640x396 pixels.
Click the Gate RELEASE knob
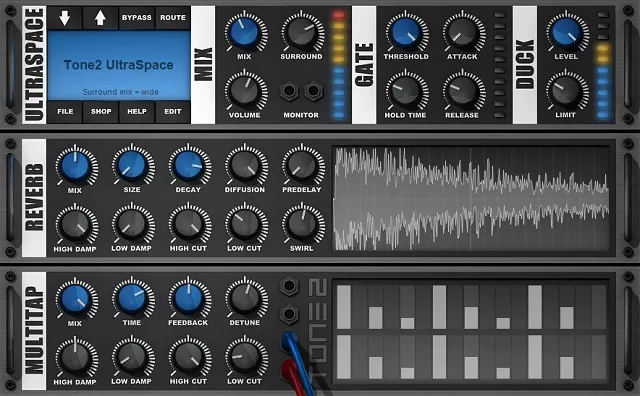coord(462,91)
